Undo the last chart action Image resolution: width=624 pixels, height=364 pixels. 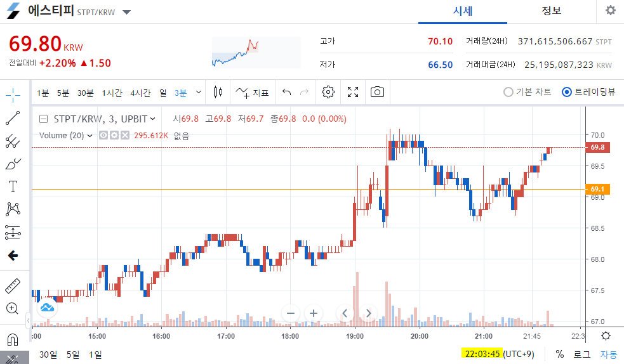point(286,92)
